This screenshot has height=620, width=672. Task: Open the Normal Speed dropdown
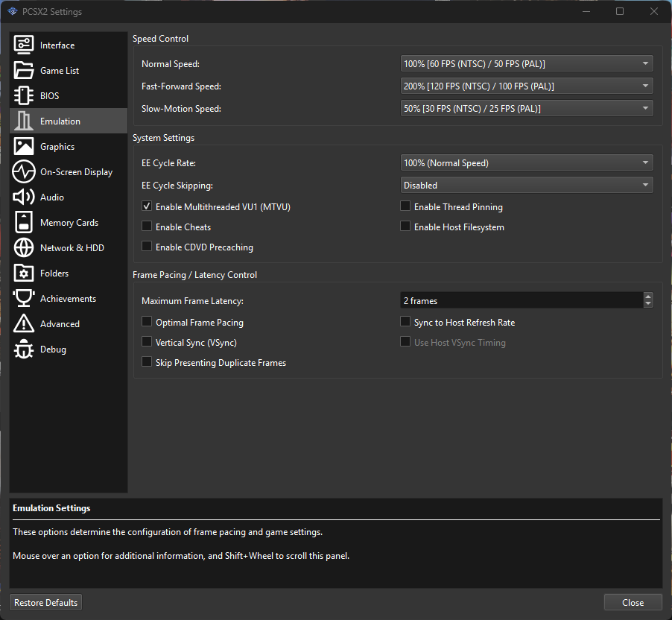(527, 63)
